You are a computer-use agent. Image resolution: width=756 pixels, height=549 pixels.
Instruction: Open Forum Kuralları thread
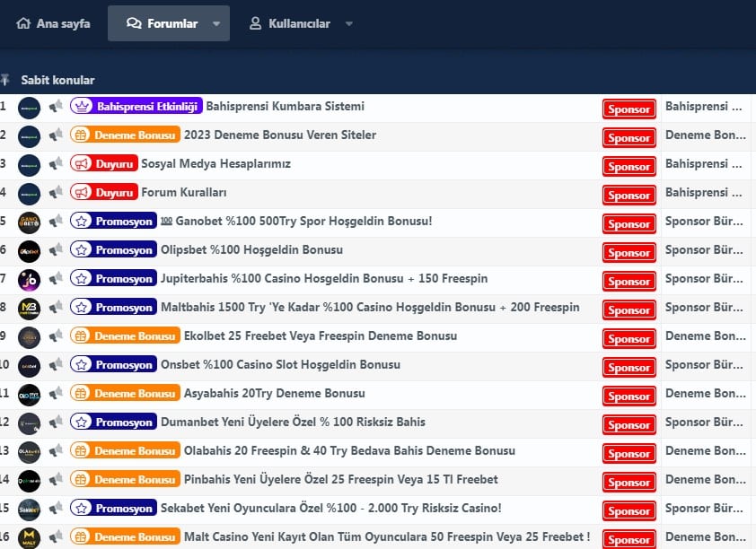[x=184, y=192]
